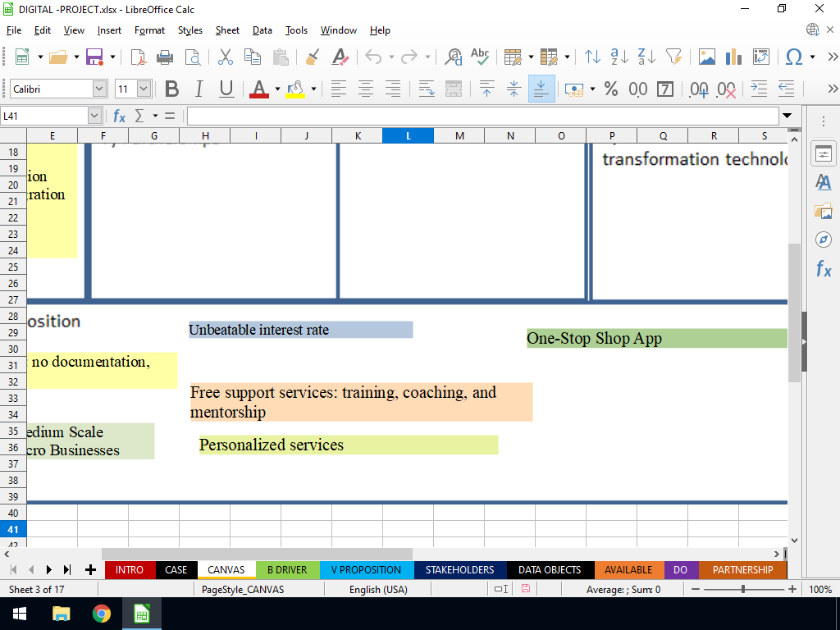
Task: Toggle wrap text
Action: point(427,89)
